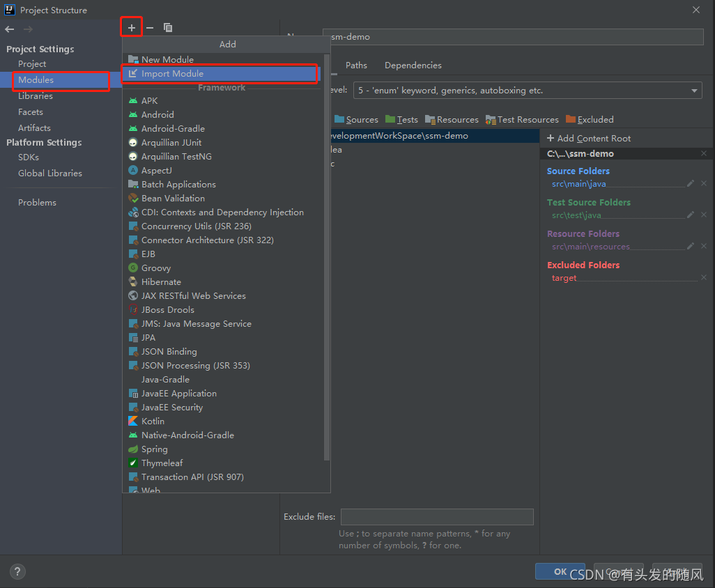Select Concurrency Utils (JSR 236)
The height and width of the screenshot is (588, 715).
click(224, 226)
